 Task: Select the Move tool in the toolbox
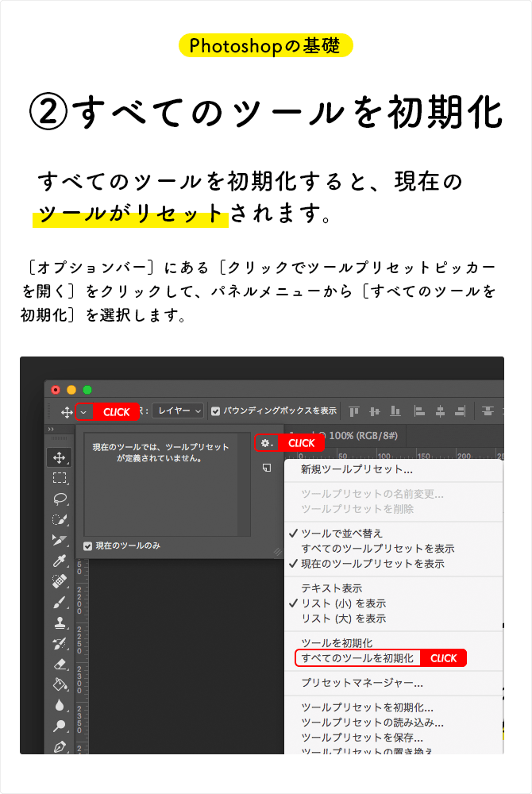tap(60, 457)
